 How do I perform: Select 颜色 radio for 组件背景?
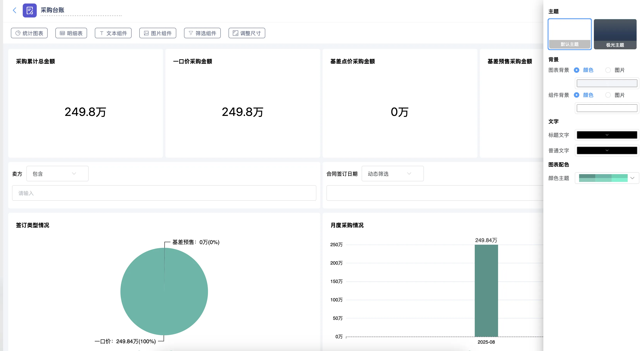pyautogui.click(x=577, y=95)
